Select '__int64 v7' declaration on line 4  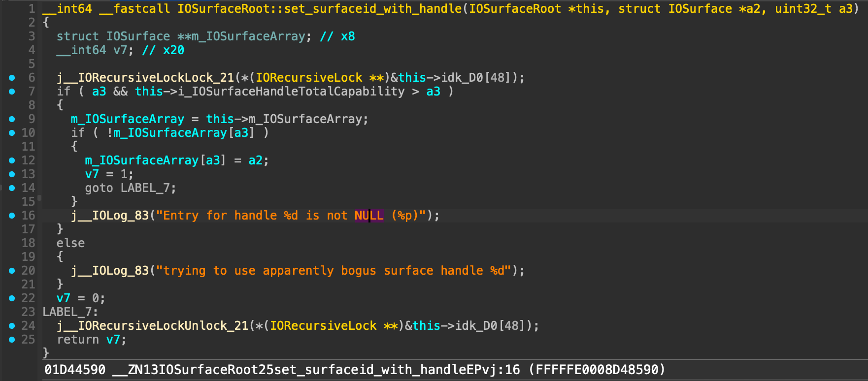coord(92,50)
